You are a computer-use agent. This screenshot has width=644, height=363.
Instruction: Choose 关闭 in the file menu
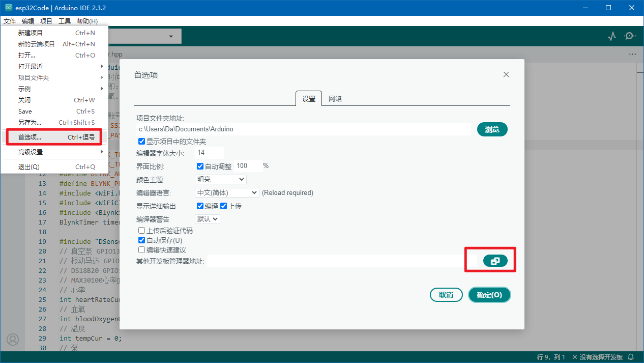[54, 100]
